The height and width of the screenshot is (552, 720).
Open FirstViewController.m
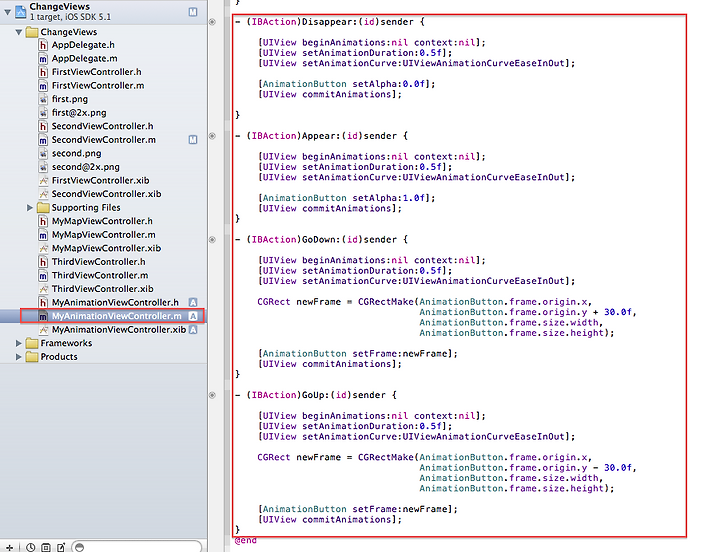(98, 85)
